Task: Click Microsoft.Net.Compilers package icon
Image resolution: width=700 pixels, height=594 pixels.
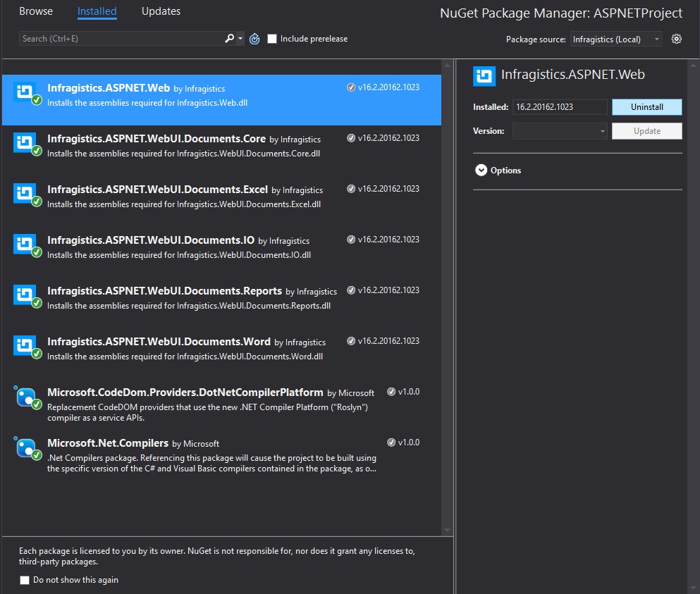Action: click(x=25, y=447)
